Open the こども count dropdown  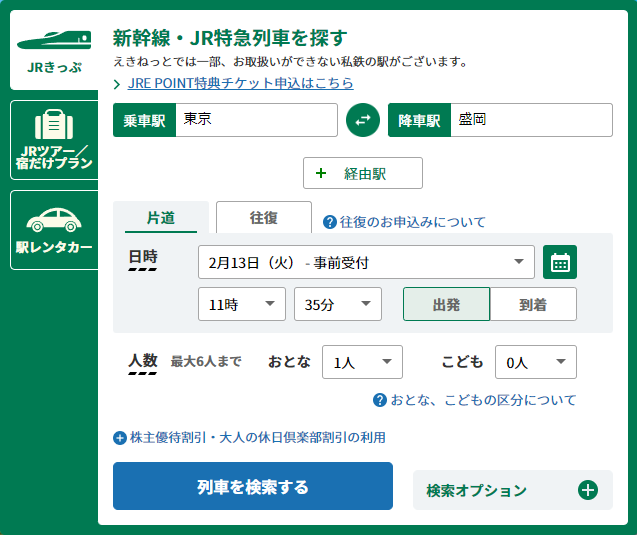pyautogui.click(x=535, y=362)
